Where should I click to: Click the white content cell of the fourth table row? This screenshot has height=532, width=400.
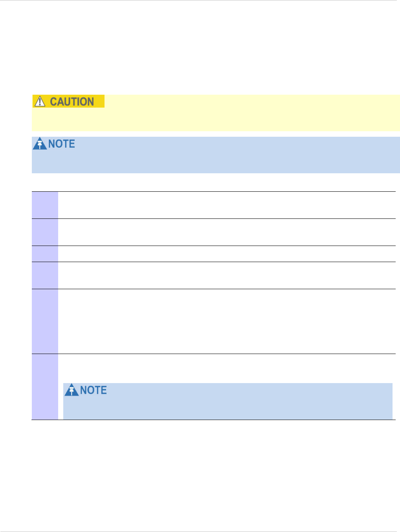click(227, 275)
